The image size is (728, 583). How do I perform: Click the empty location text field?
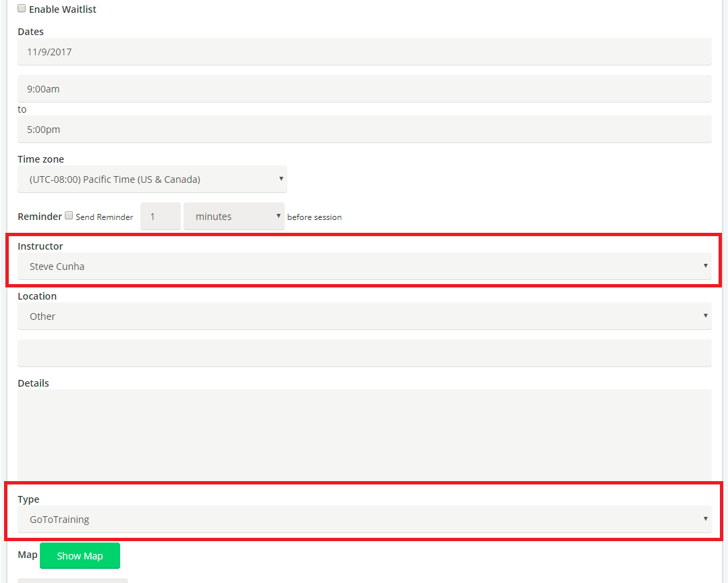click(364, 353)
